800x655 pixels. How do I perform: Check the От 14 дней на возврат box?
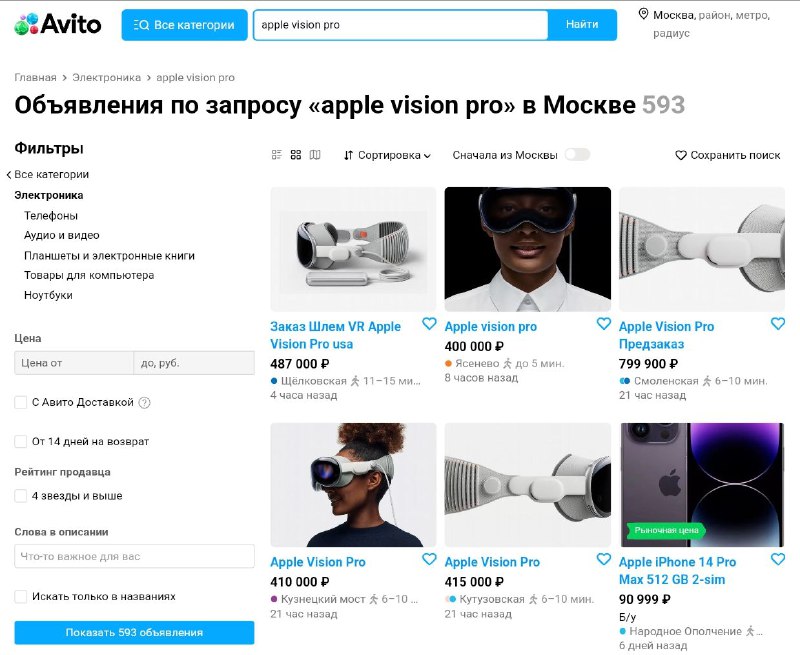(20, 441)
